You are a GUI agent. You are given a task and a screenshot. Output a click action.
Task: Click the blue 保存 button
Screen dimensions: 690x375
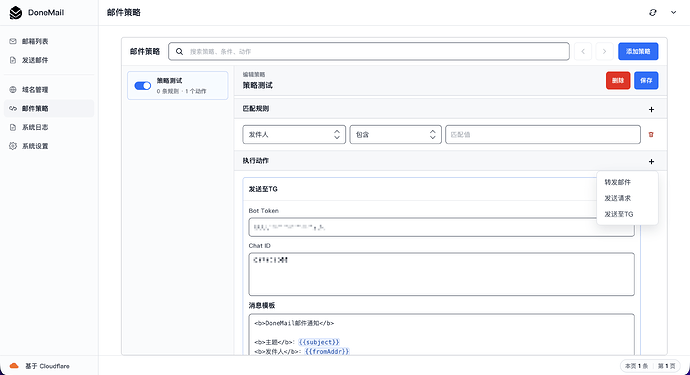pos(646,81)
